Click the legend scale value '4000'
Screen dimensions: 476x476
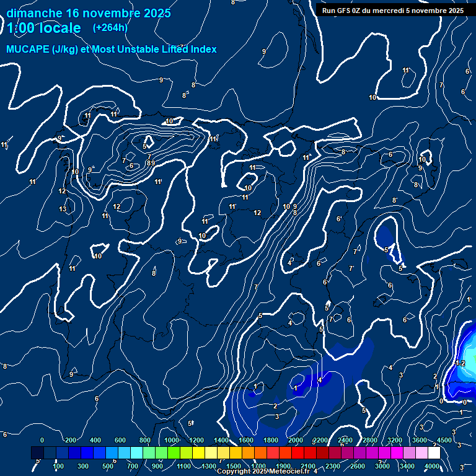432,466
